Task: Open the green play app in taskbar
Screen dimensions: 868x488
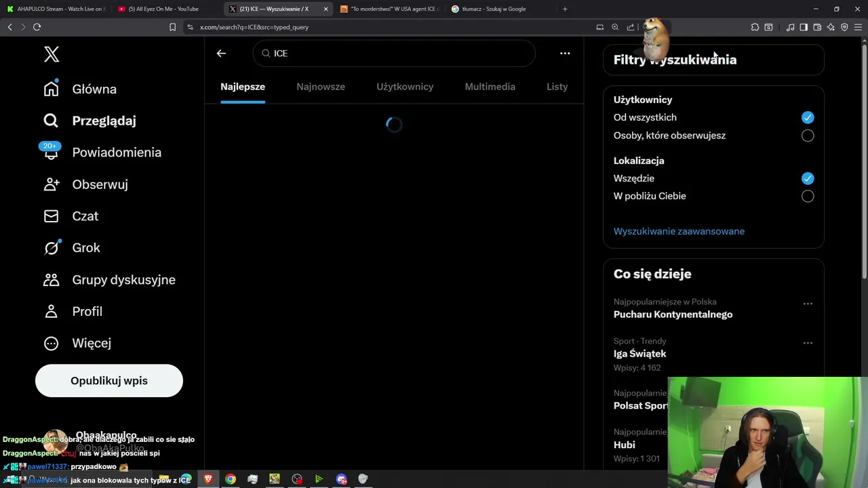Action: click(319, 479)
